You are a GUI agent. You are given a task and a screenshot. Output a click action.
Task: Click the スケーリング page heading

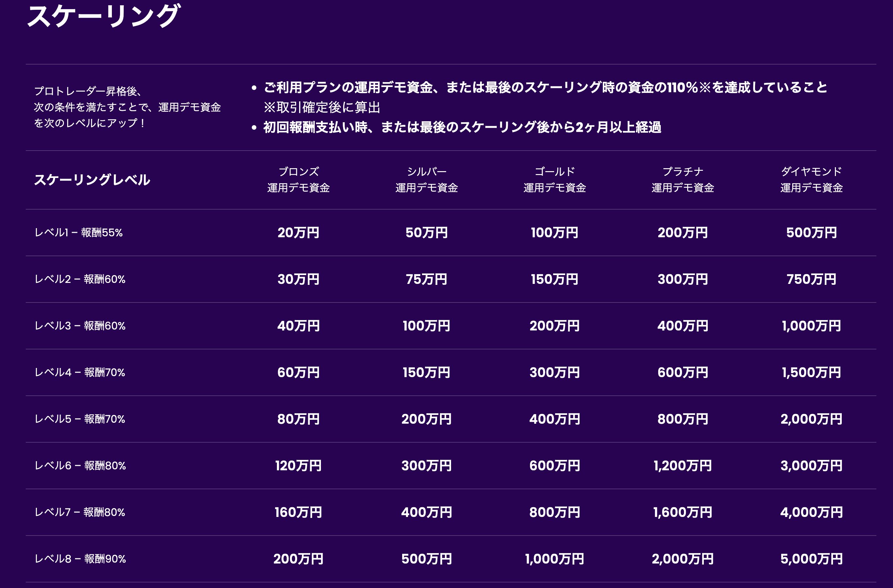pos(103,16)
